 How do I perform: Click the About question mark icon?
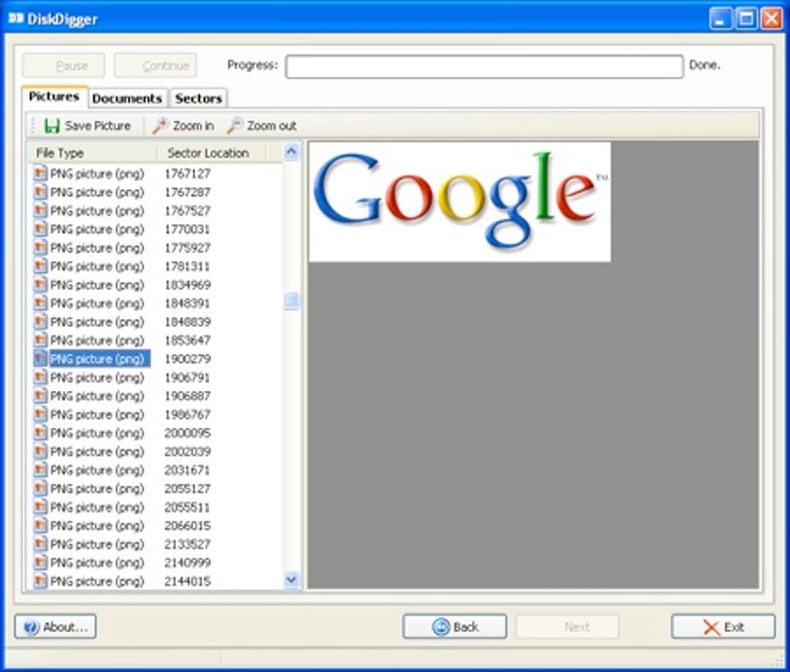click(x=31, y=627)
